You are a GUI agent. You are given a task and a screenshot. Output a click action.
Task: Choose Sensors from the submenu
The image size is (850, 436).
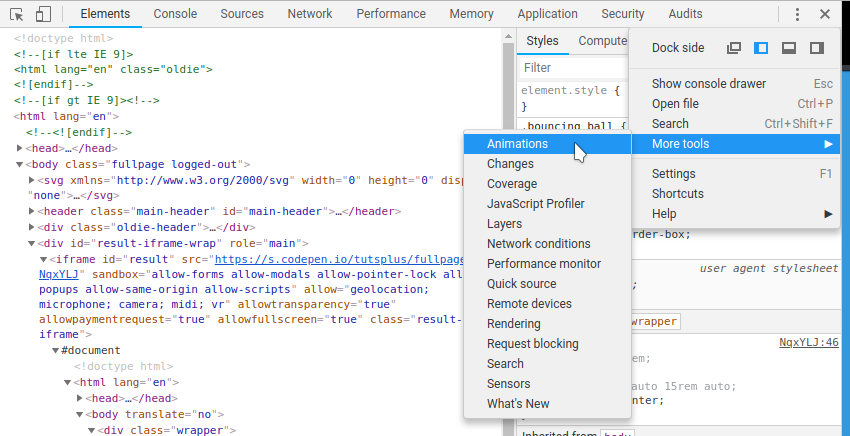[508, 384]
